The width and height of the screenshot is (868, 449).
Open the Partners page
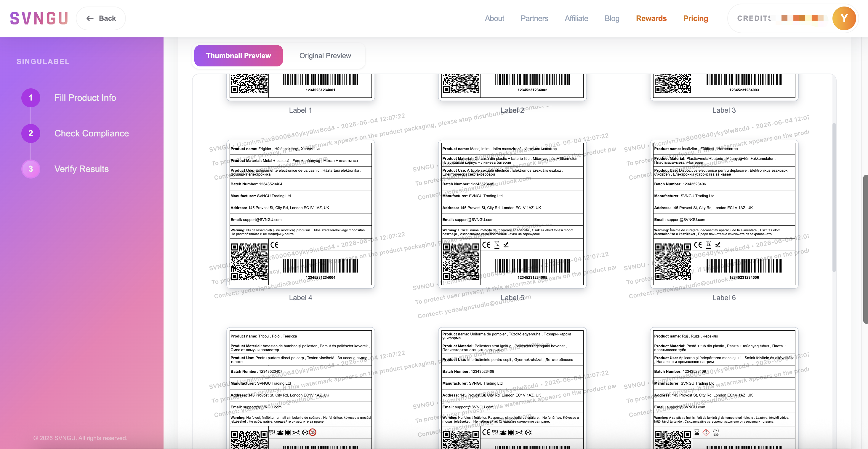point(534,18)
